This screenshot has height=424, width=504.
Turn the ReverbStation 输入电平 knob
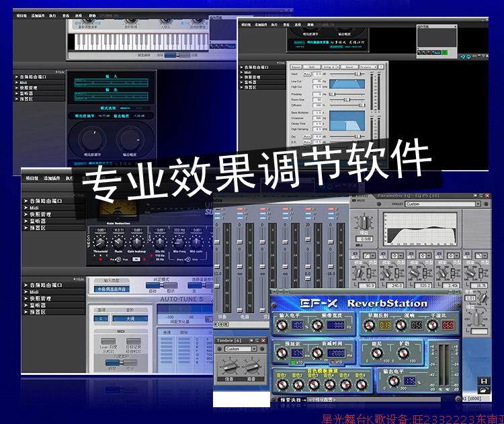[282, 325]
